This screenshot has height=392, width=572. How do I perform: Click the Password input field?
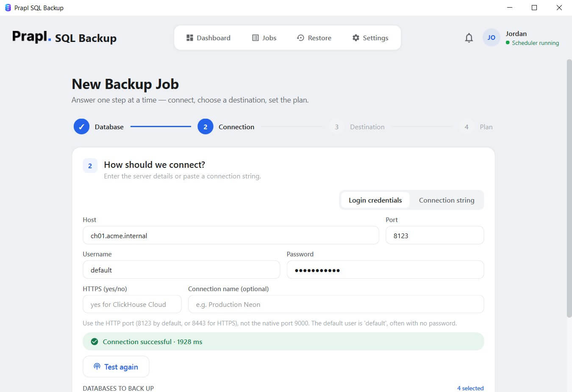(x=385, y=270)
